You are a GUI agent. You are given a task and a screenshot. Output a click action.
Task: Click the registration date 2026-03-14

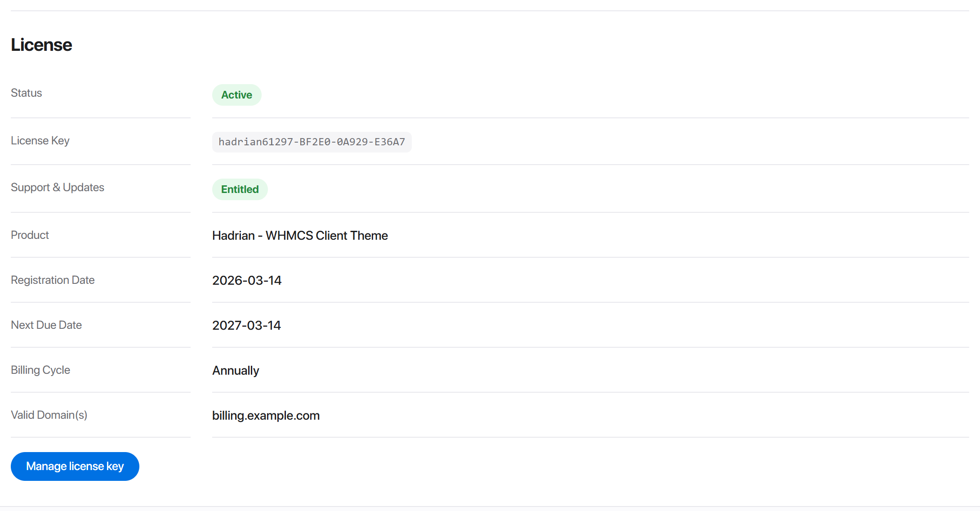[247, 280]
